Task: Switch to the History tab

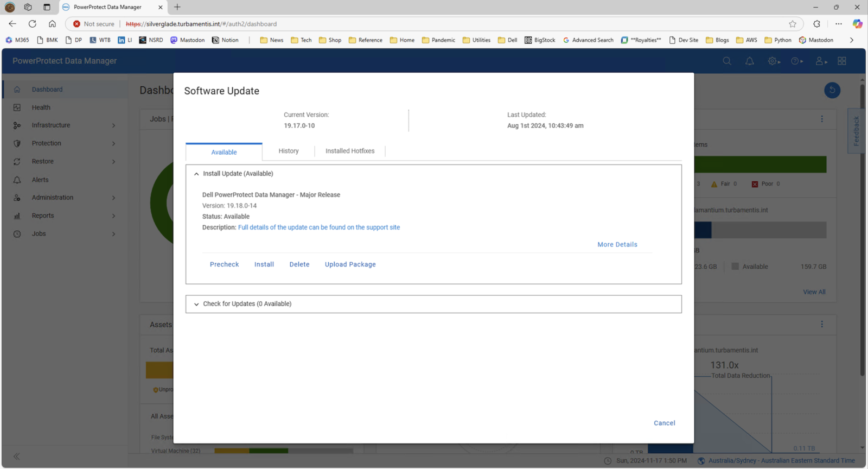Action: 289,151
